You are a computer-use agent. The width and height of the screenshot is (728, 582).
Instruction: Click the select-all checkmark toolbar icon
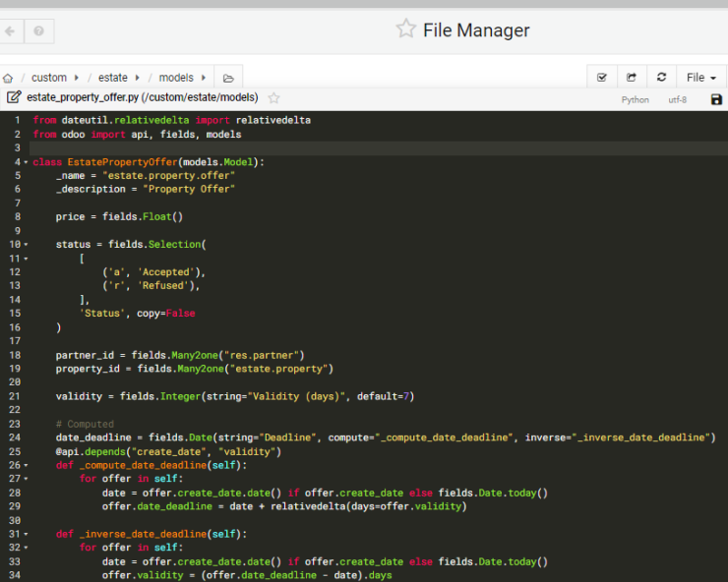[x=602, y=78]
